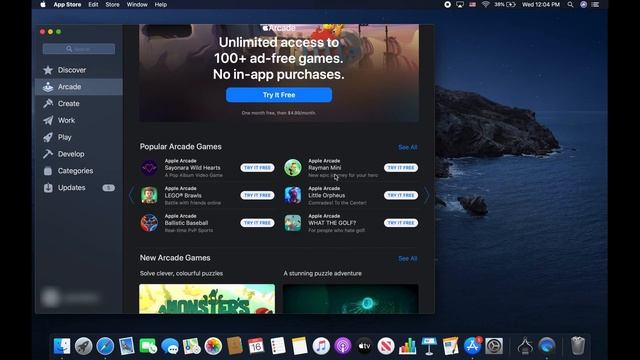
Task: Open the Sayonara Wild Hearts game icon
Action: click(149, 168)
